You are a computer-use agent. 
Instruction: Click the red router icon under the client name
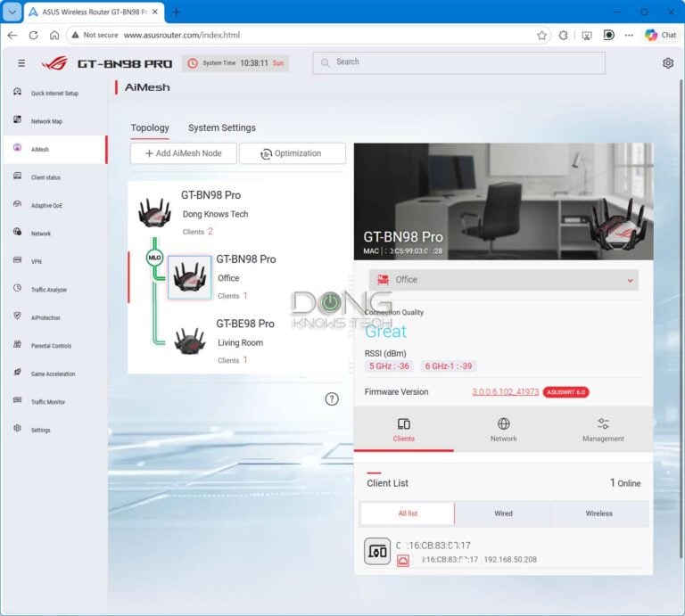pyautogui.click(x=403, y=561)
